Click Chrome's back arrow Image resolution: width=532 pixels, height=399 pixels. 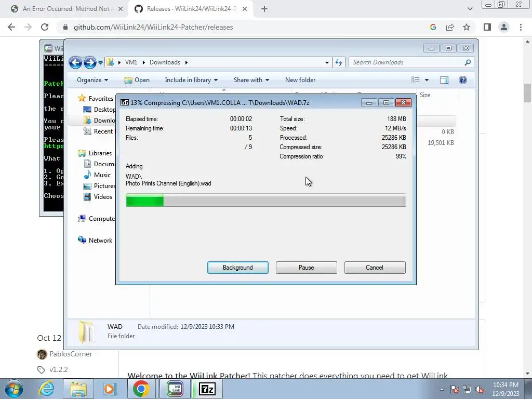point(11,27)
